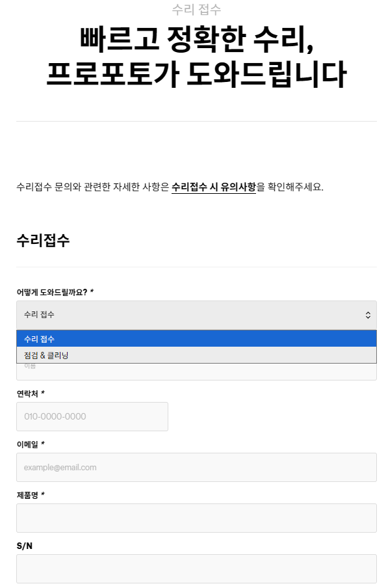Screen dimensions: 386x588
Task: Click the 제품명 text input box
Action: click(x=196, y=518)
